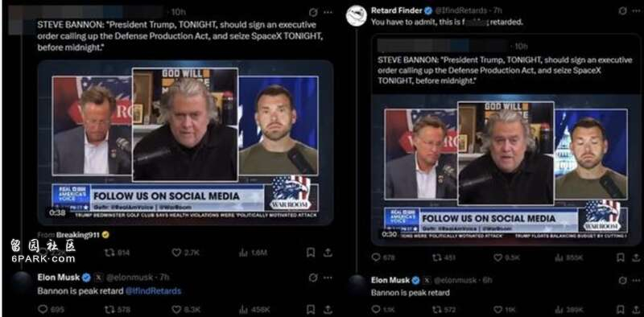Open more options on Retard Finder post
Image resolution: width=644 pixels, height=317 pixels.
click(x=636, y=11)
